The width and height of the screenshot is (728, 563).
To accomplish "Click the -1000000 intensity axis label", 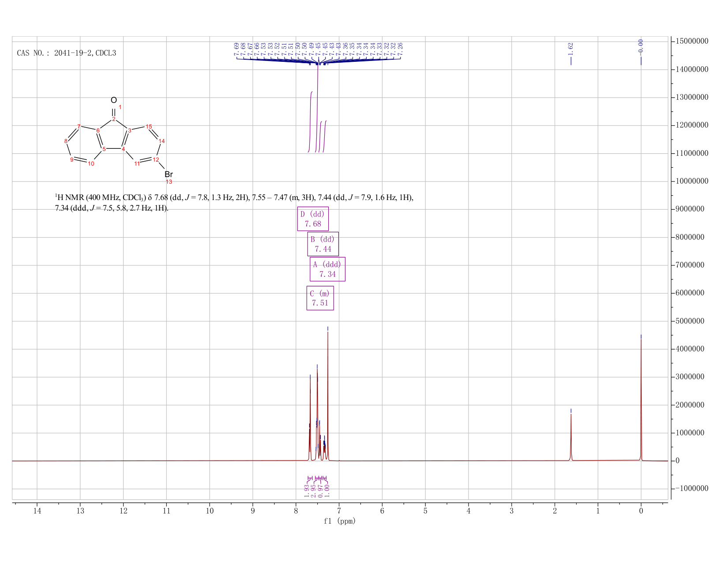I will coord(692,488).
